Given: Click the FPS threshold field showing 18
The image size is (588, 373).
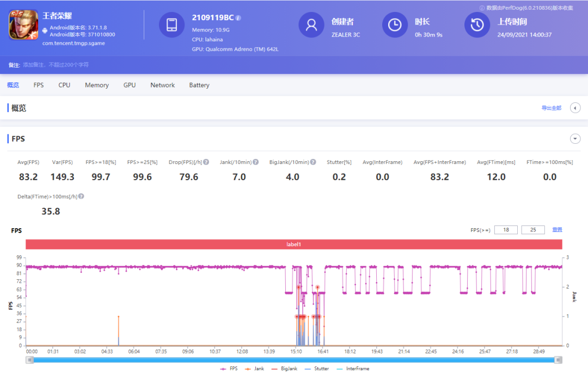Looking at the screenshot, I should 506,230.
